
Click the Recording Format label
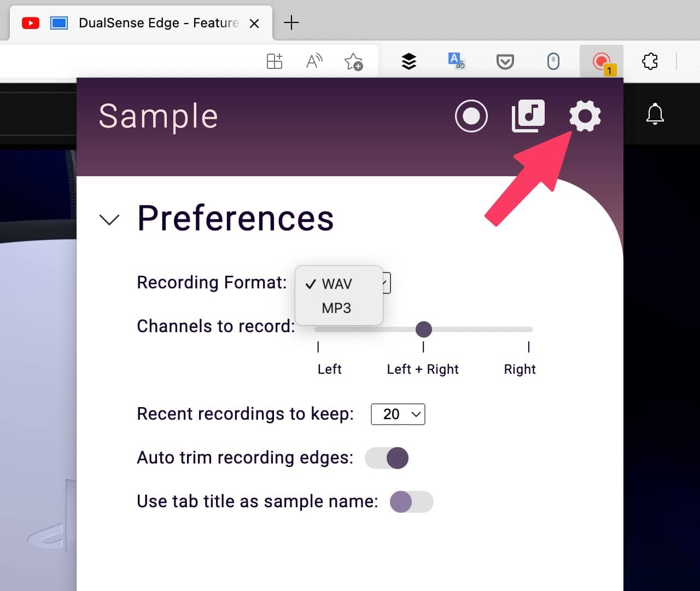click(212, 282)
